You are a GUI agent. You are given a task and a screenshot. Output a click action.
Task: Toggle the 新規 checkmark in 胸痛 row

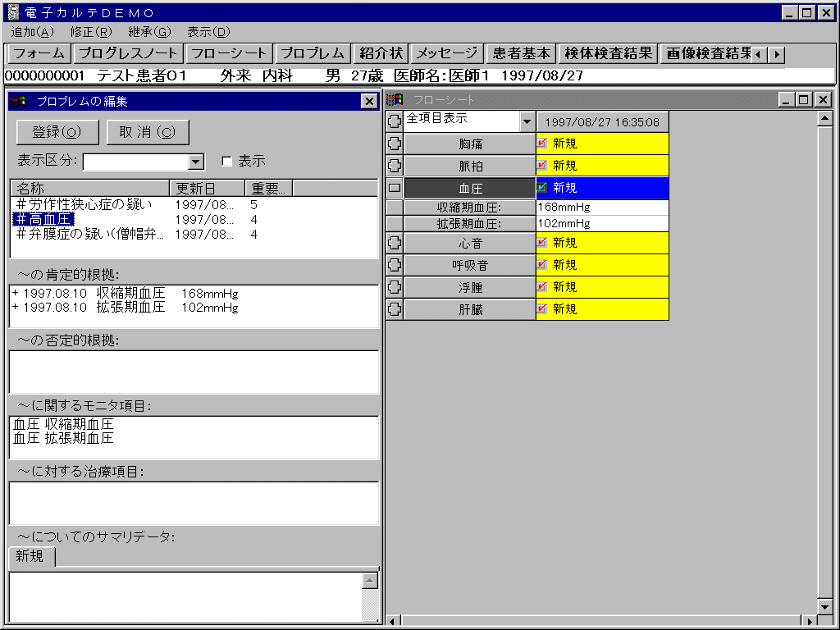(x=542, y=144)
